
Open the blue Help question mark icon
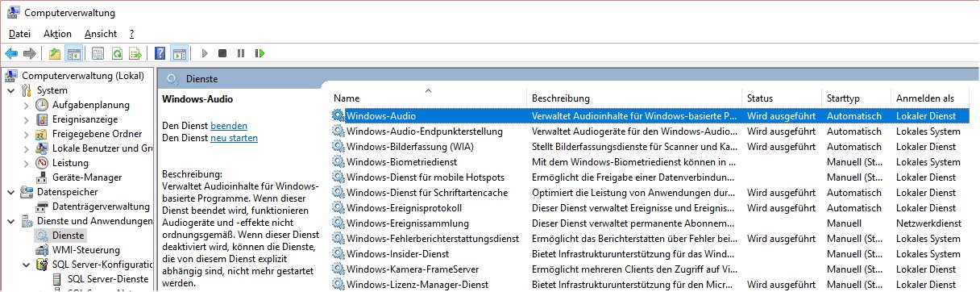pos(160,54)
